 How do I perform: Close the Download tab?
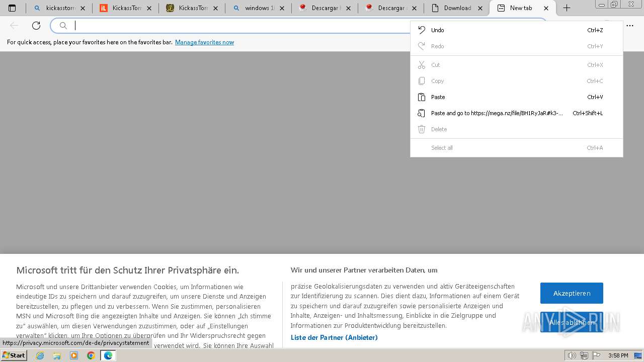pyautogui.click(x=480, y=8)
